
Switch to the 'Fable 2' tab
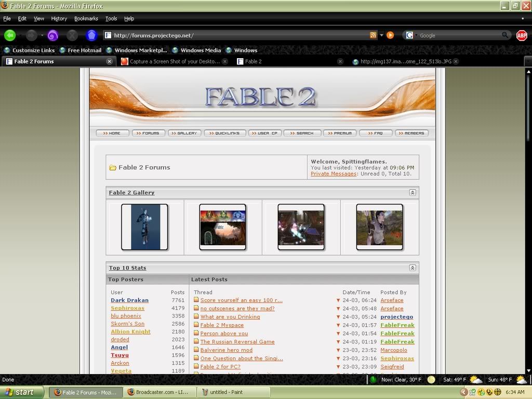(x=290, y=61)
